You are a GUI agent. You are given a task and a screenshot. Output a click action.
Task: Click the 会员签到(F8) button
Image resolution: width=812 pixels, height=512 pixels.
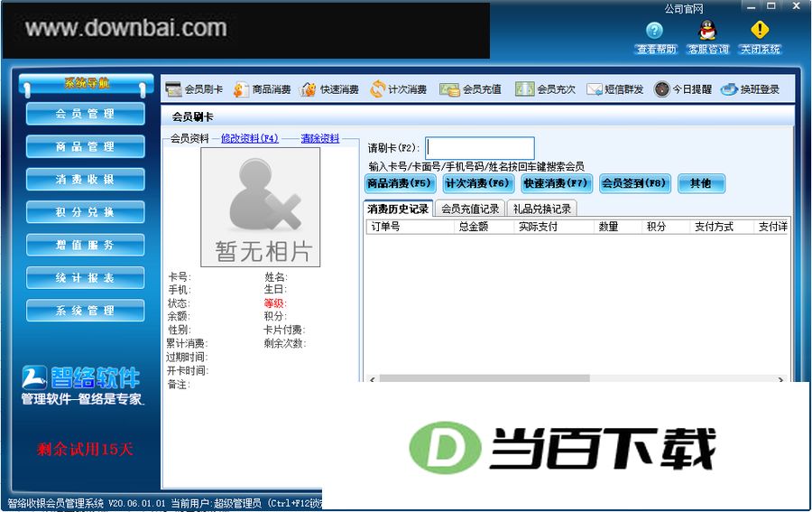point(634,183)
